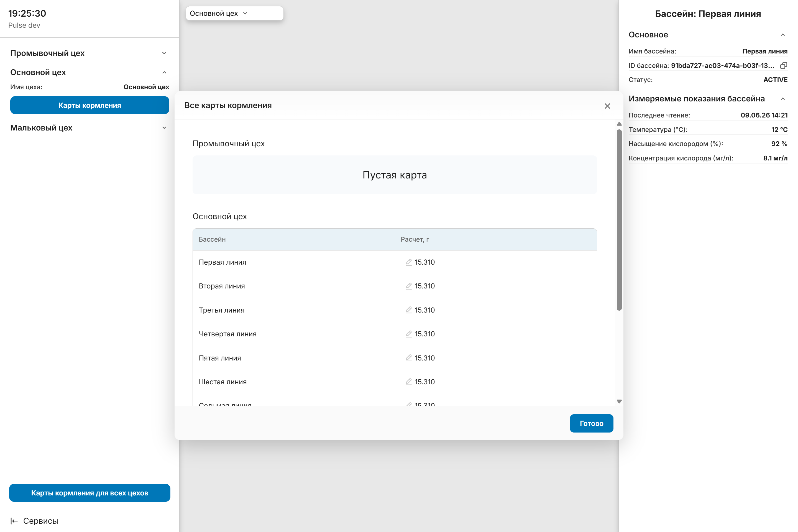The image size is (798, 532).
Task: Edit the Шестая линия feed value pencil icon
Action: 409,382
